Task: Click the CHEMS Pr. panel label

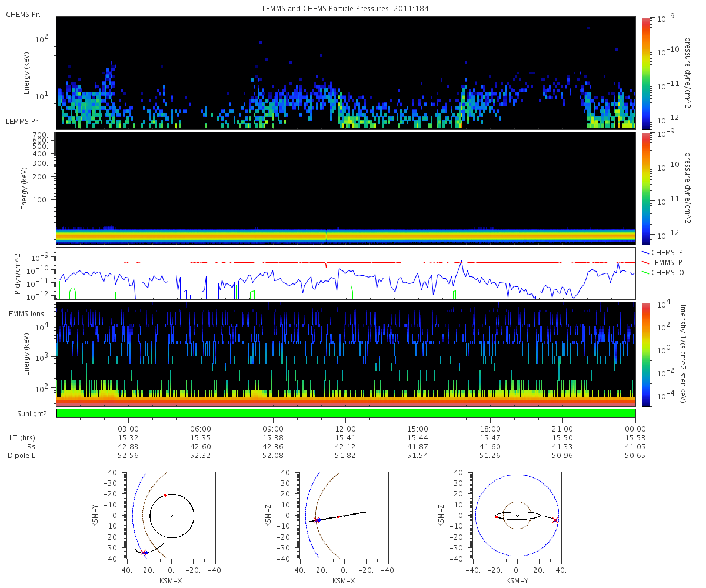Action: click(x=23, y=14)
